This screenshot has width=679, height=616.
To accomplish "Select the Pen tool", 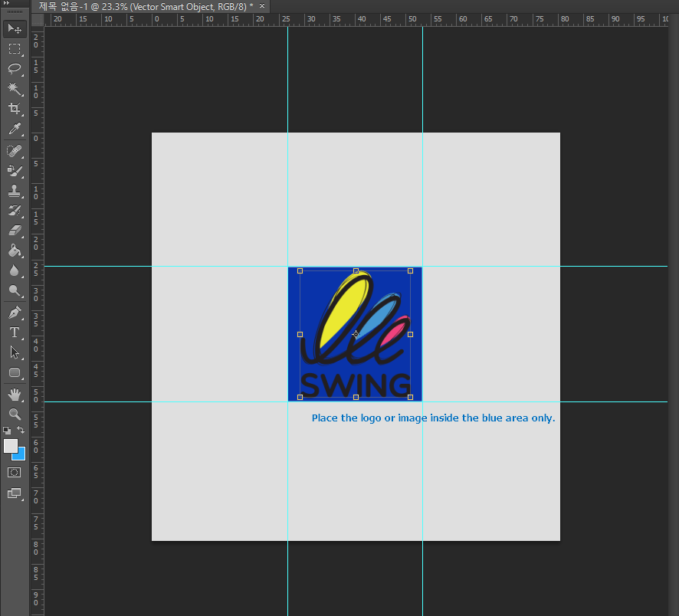I will click(x=15, y=312).
